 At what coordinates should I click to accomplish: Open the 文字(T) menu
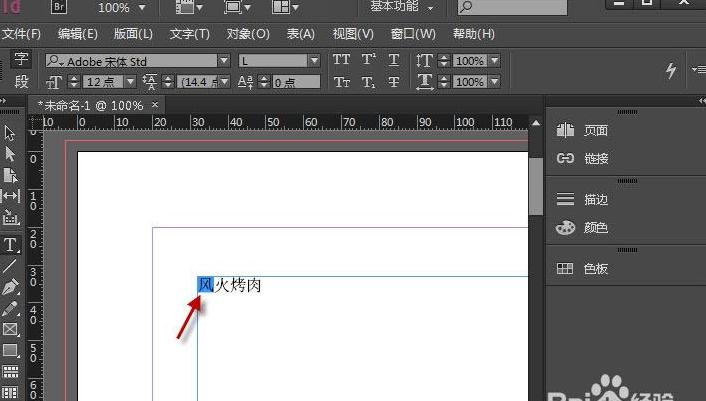(190, 34)
